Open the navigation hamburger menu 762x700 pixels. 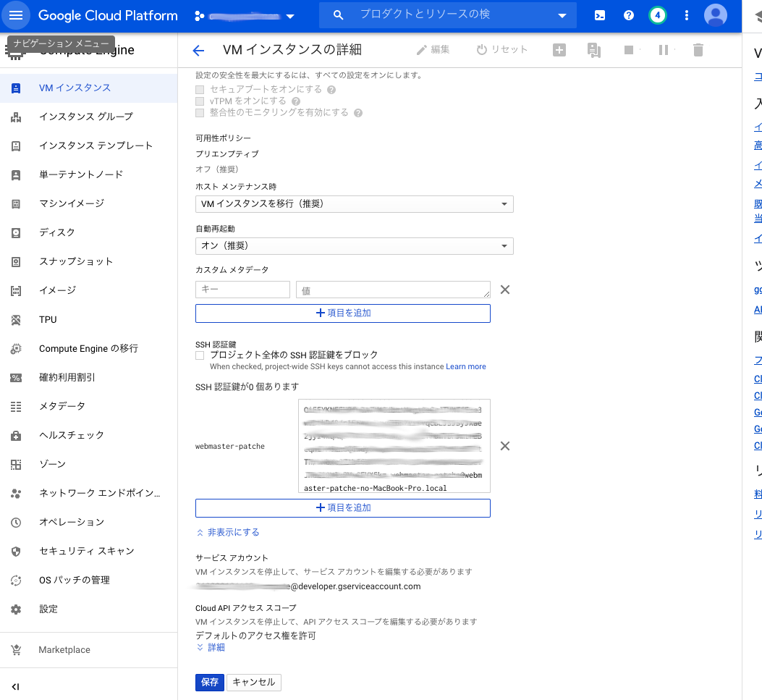coord(15,14)
